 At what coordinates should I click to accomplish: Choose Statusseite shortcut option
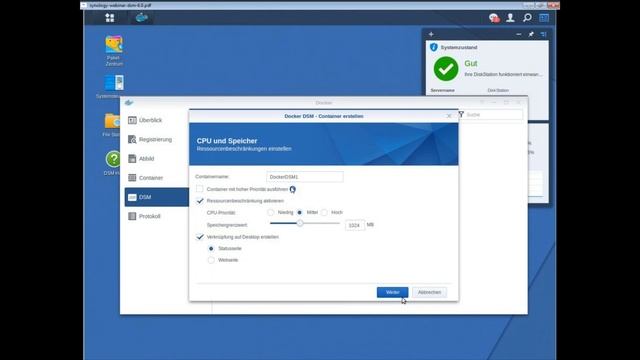(x=211, y=248)
